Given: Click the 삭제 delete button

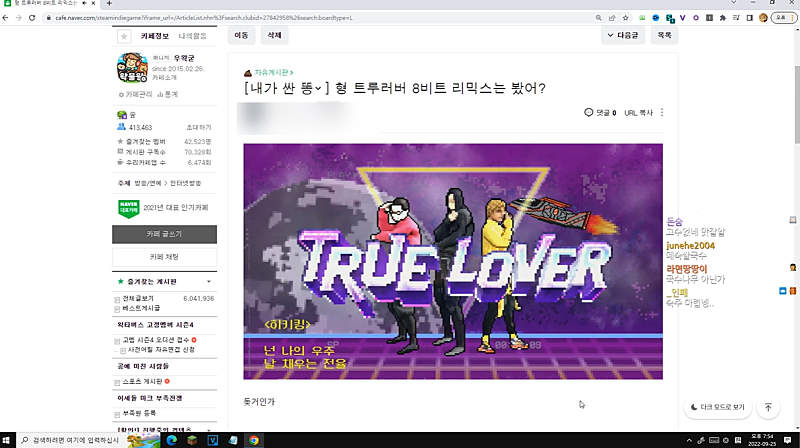Looking at the screenshot, I should [274, 35].
